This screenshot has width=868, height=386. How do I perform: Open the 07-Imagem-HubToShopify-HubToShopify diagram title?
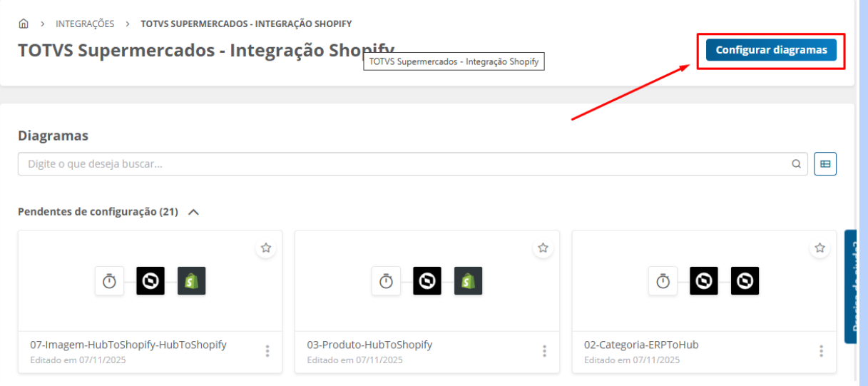128,345
